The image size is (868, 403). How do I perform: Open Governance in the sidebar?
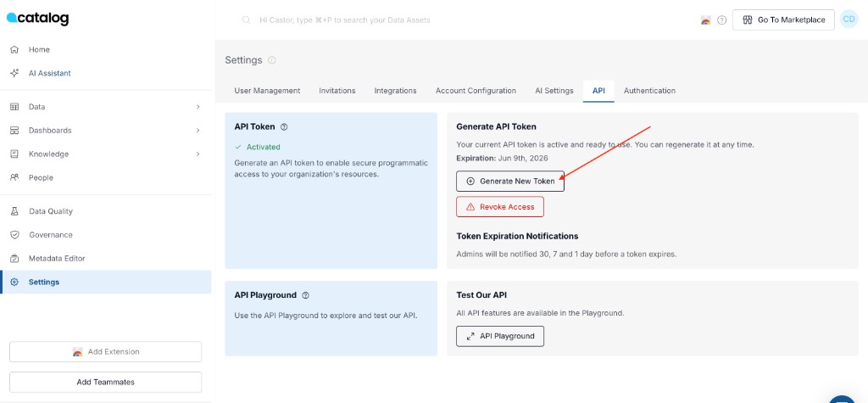coord(105,235)
